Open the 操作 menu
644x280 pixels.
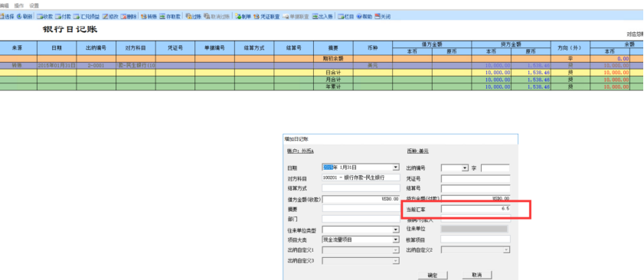pos(19,6)
